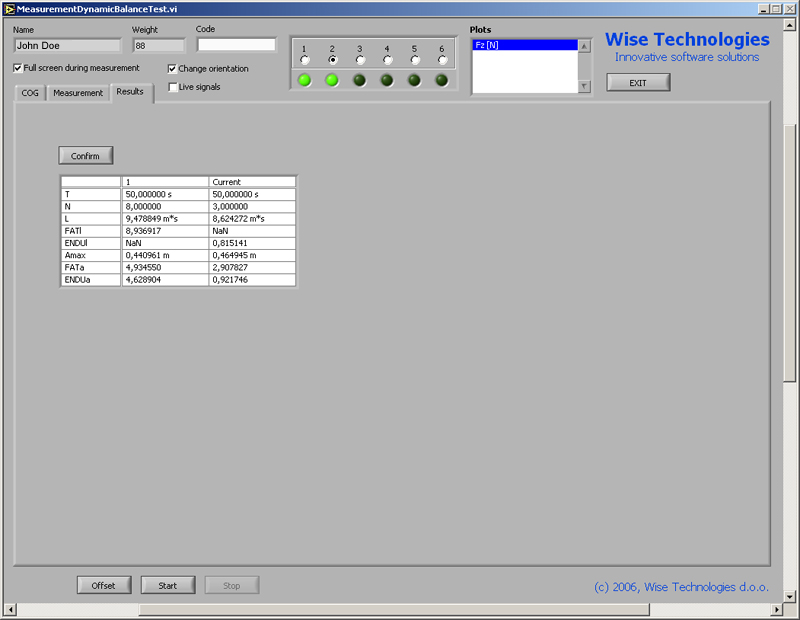Click the dark LED indicator under channel 3
Image resolution: width=800 pixels, height=620 pixels.
pyautogui.click(x=360, y=80)
